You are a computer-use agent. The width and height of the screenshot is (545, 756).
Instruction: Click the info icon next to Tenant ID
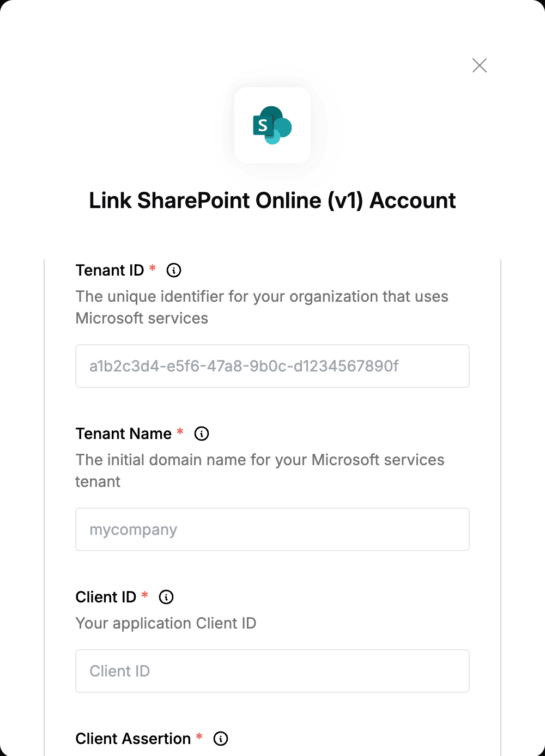coord(174,270)
